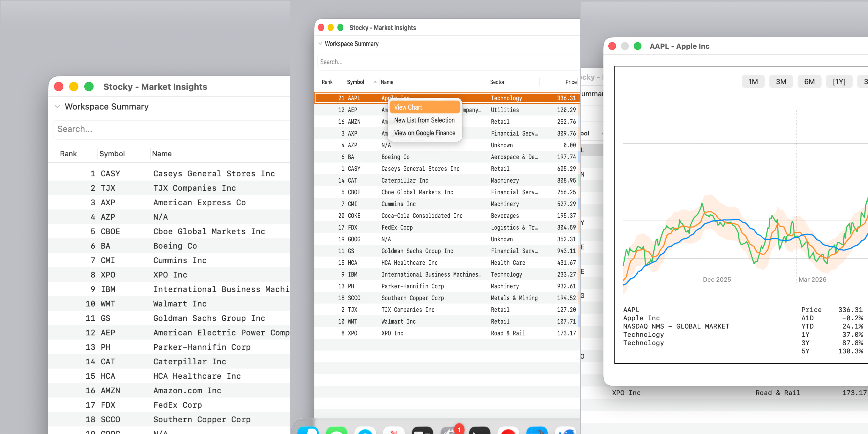Click Cummins Inc in the middle table
Viewport: 868px width, 434px height.
point(398,204)
